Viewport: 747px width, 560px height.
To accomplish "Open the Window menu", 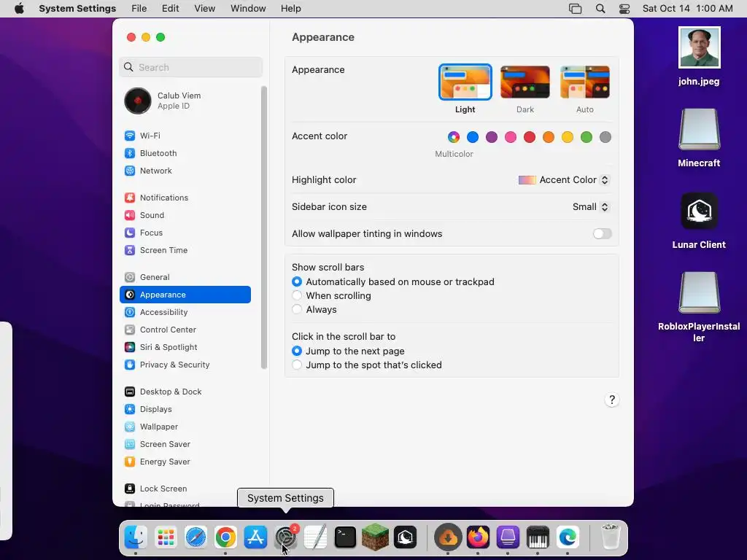I will 248,9.
